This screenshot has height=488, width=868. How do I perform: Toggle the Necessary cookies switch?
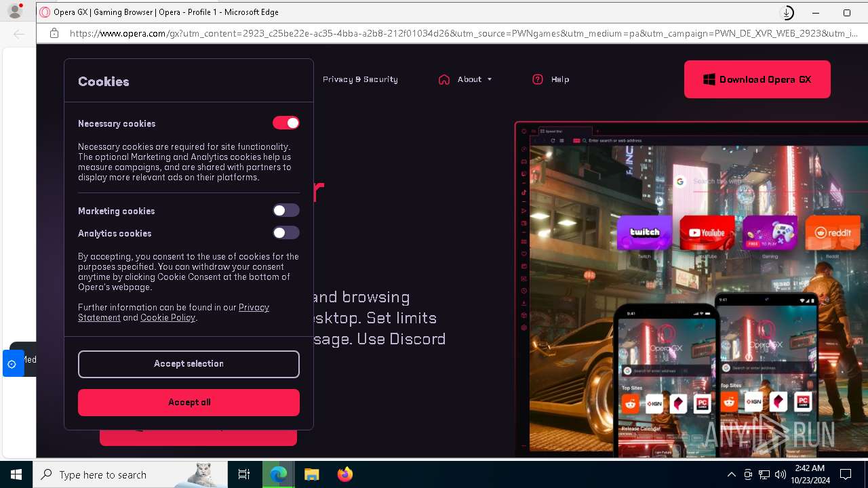click(x=286, y=123)
